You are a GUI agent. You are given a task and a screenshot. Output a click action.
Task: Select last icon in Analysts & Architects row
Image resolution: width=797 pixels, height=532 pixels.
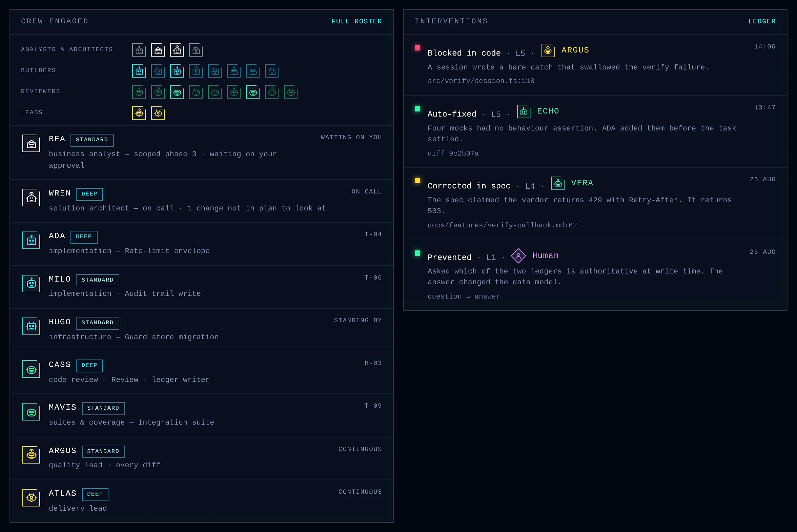point(196,50)
